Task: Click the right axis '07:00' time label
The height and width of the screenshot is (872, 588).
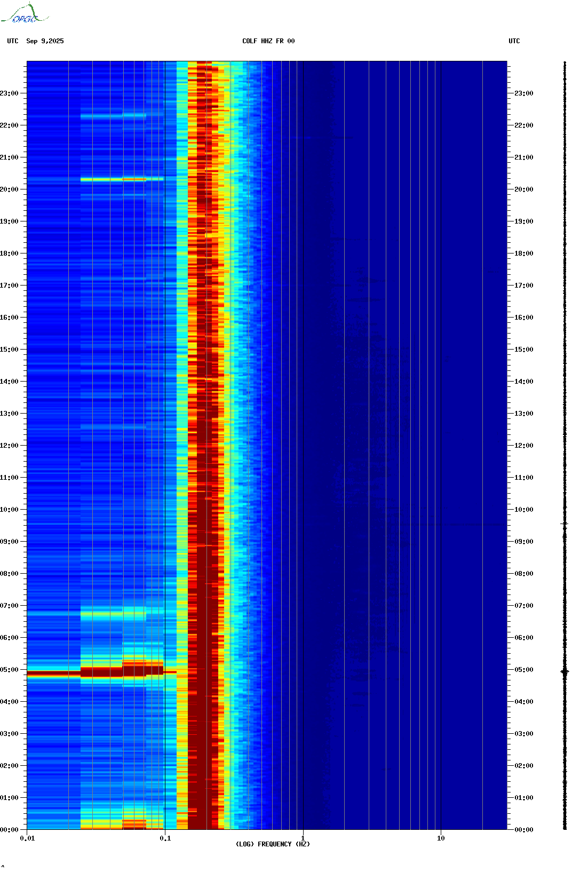Action: pyautogui.click(x=523, y=606)
